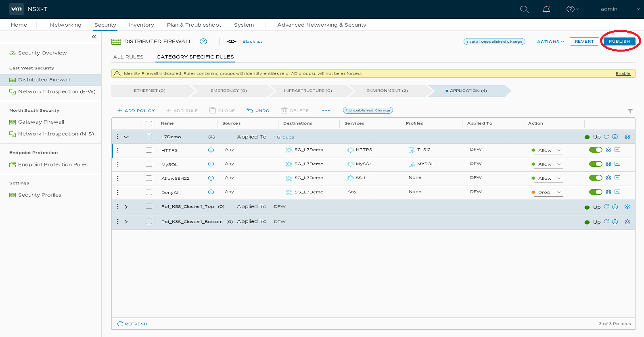This screenshot has height=337, width=644.
Task: Open distributed firewall help question icon
Action: tap(203, 42)
